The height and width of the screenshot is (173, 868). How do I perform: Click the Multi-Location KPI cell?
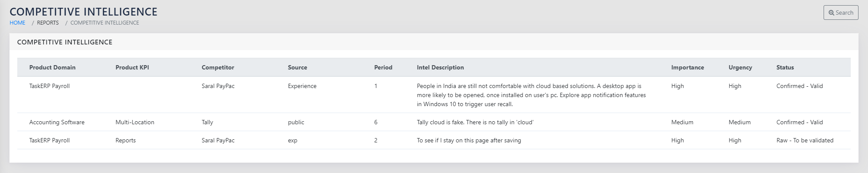pos(135,123)
